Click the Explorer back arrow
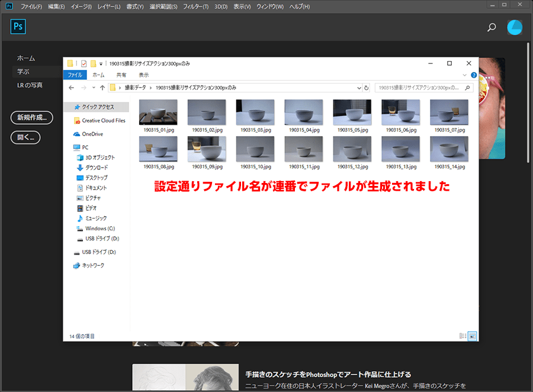Image resolution: width=533 pixels, height=392 pixels. tap(72, 88)
